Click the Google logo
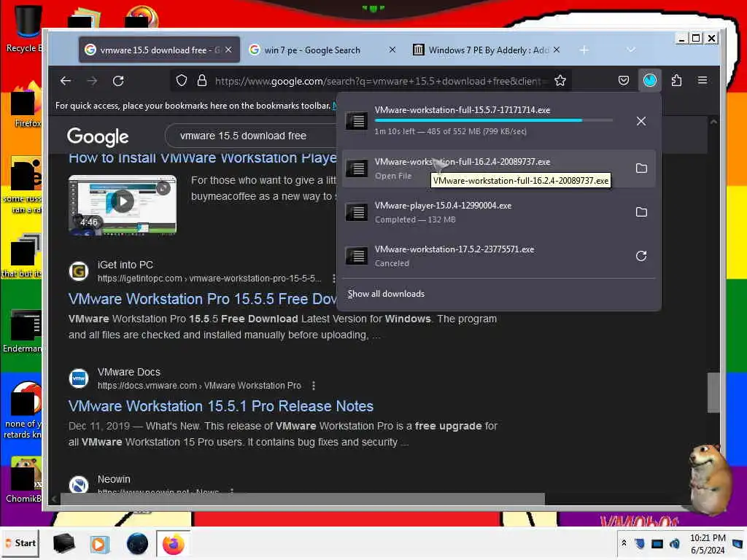 [98, 136]
